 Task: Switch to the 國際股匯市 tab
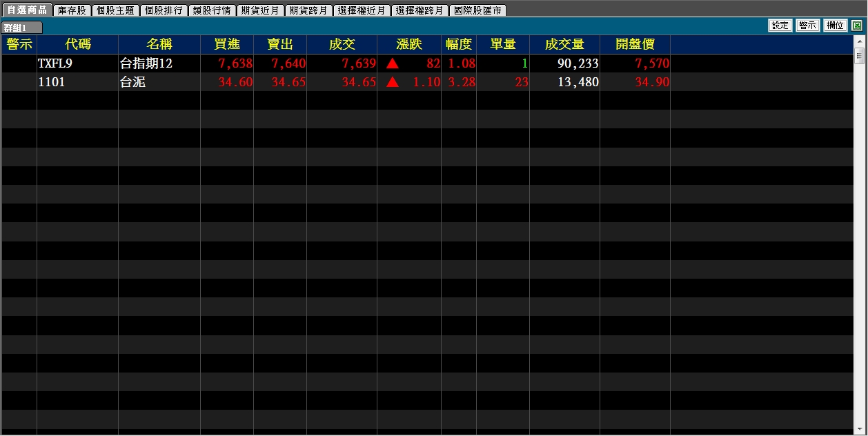click(477, 10)
